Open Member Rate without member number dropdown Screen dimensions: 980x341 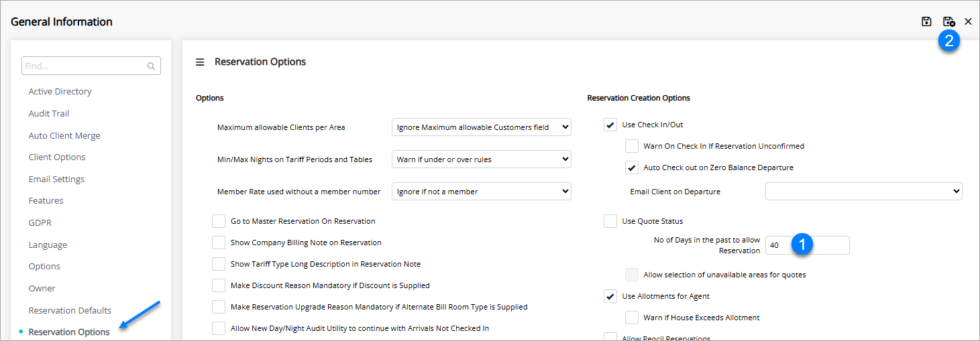click(481, 192)
